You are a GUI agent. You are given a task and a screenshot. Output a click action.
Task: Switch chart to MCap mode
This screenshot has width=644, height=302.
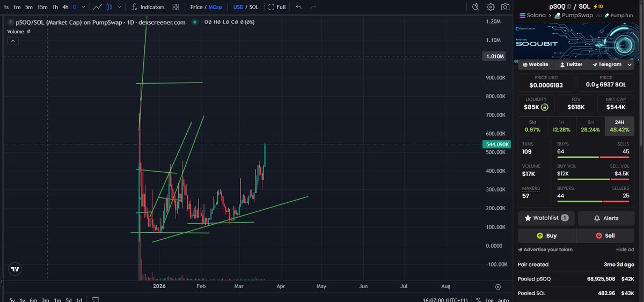215,7
